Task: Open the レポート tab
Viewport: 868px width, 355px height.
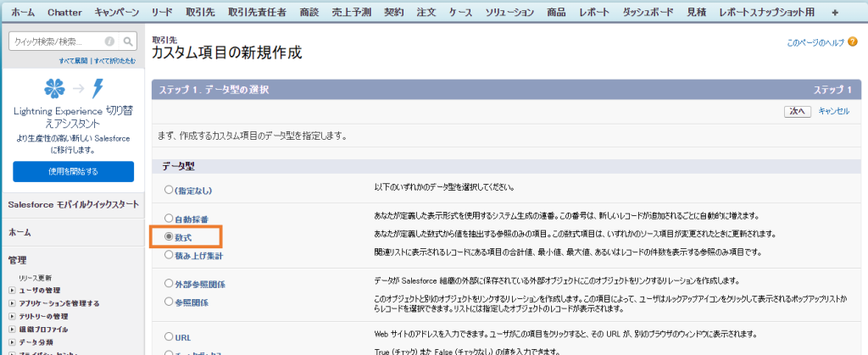Action: 594,12
